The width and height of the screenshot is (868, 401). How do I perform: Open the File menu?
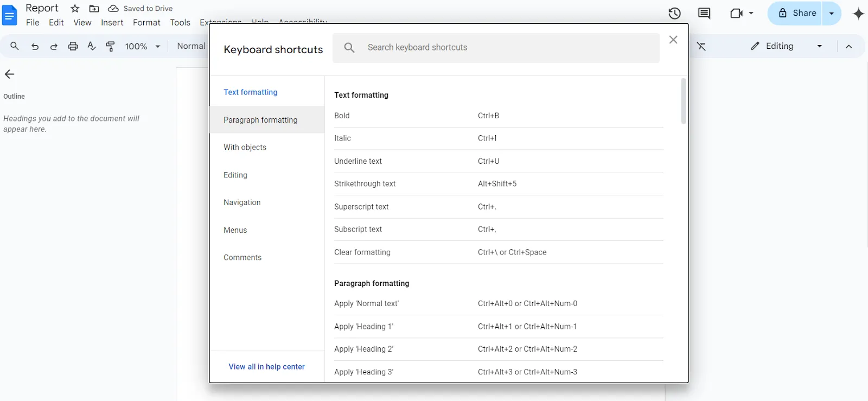tap(33, 23)
